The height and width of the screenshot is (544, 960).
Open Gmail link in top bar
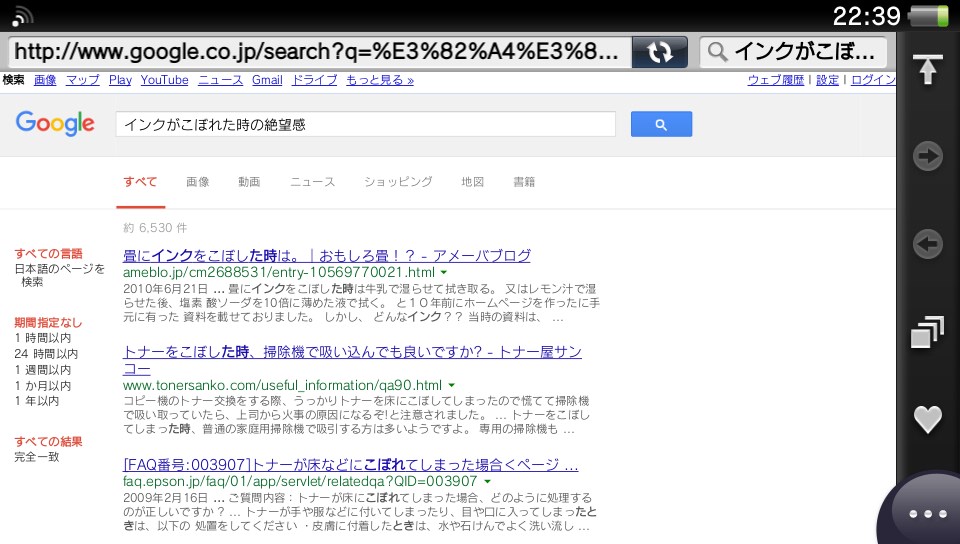(267, 80)
